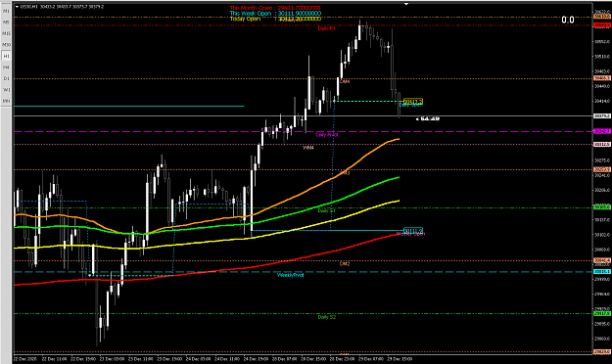The height and width of the screenshot is (364, 612).
Task: Open the dropdown arrow beside US30,H1 title
Action: pos(17,7)
